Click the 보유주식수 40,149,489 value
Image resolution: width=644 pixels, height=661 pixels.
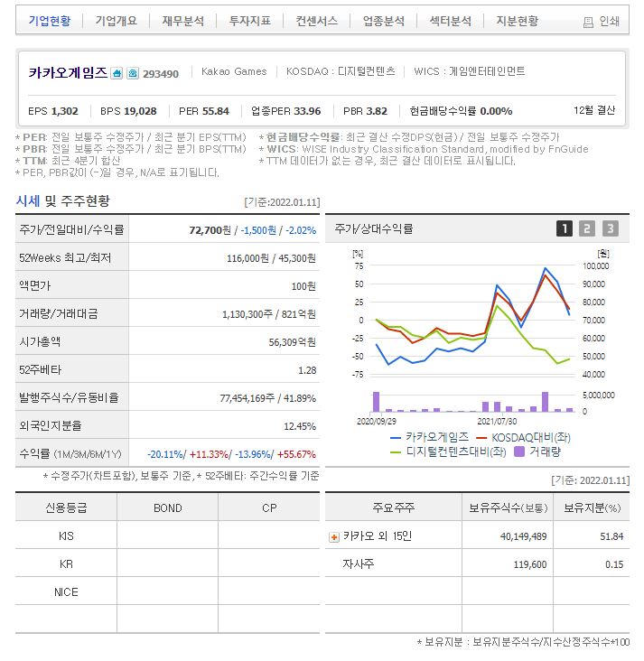(523, 536)
